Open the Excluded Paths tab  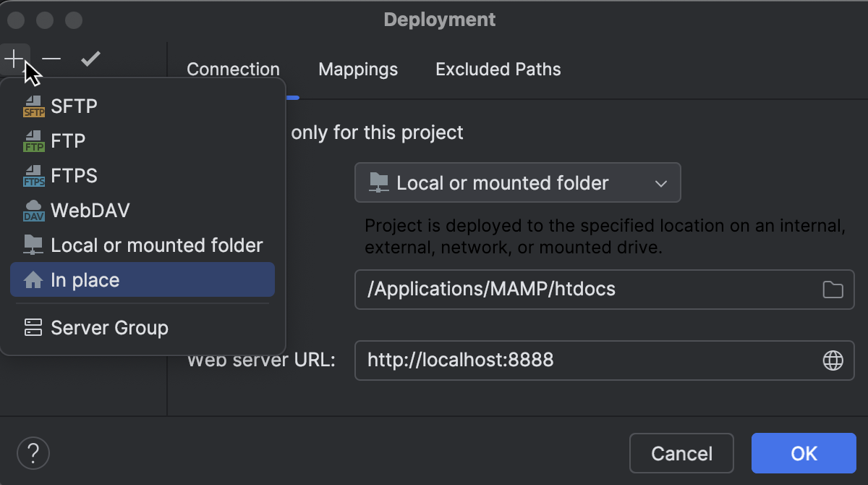(498, 69)
